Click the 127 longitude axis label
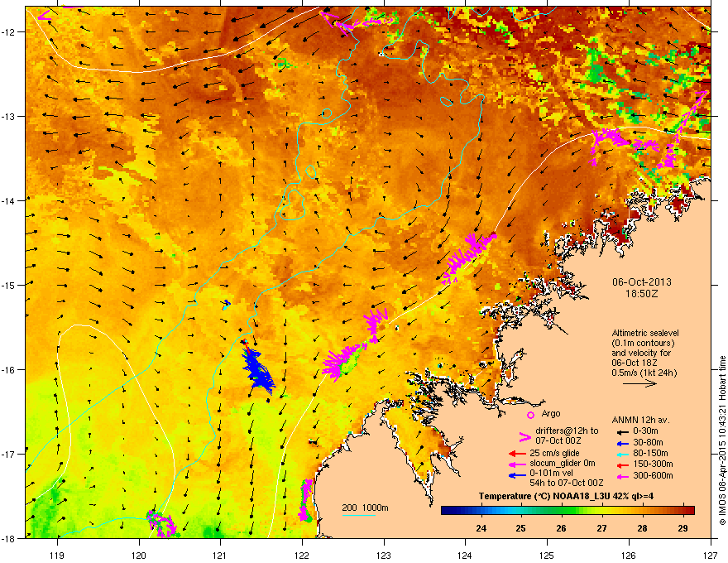The image size is (728, 563). point(711,555)
